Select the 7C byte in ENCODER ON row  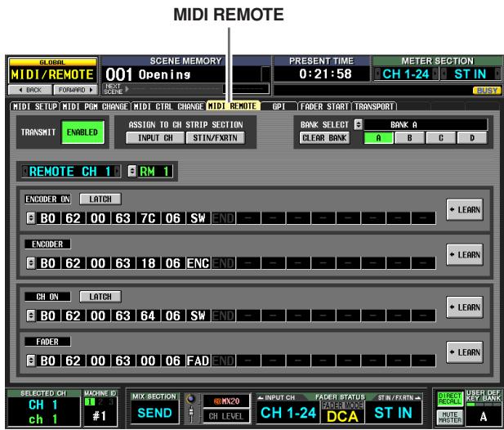point(148,218)
